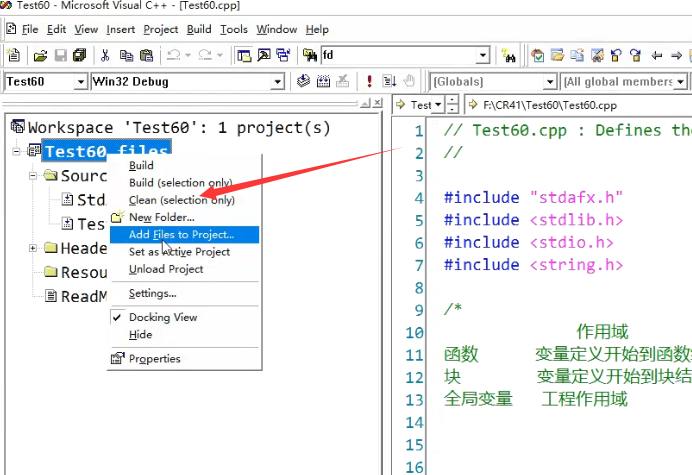Click the red Execute Program exclamation icon
Screen dimensions: 692x475
tap(369, 82)
